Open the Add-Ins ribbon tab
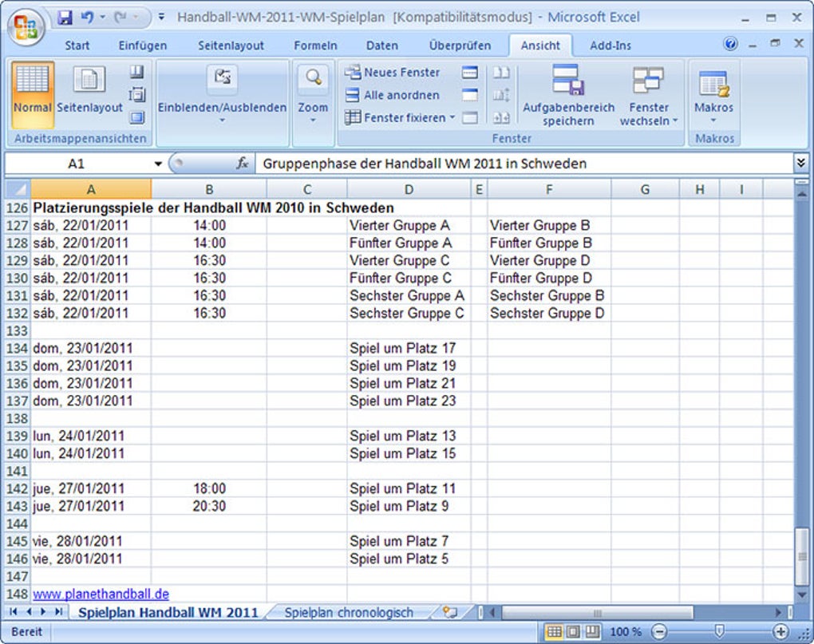This screenshot has width=814, height=644. coord(610,45)
